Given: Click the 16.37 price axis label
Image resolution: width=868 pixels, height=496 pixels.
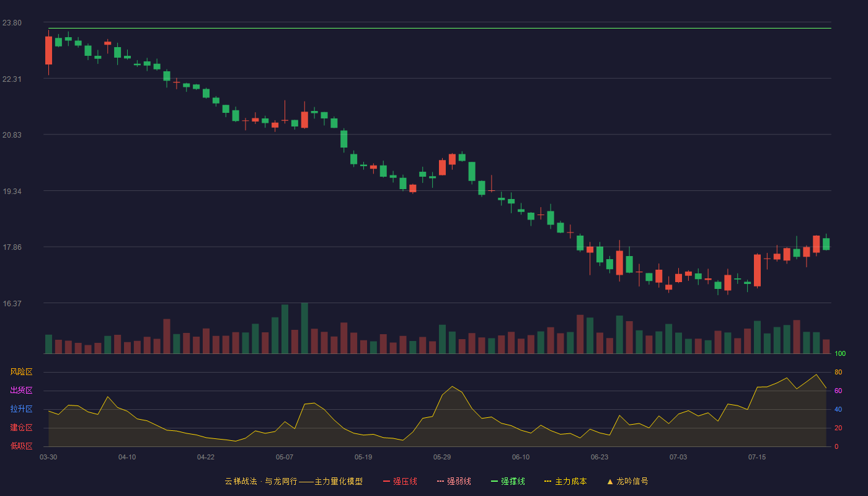Looking at the screenshot, I should (12, 304).
